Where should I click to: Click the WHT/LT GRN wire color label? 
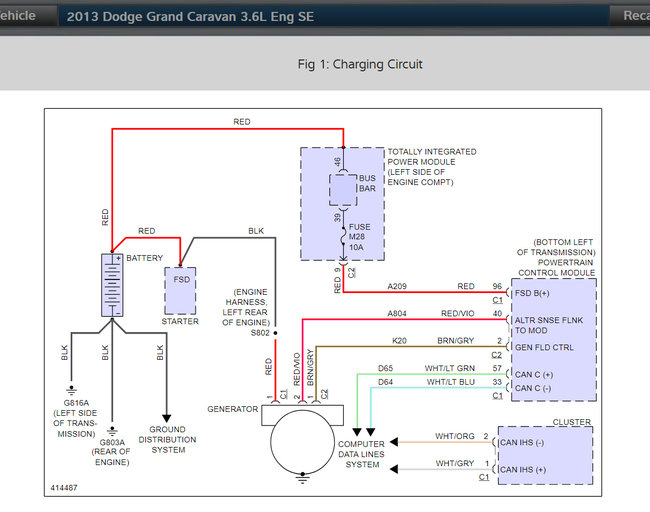coord(450,369)
